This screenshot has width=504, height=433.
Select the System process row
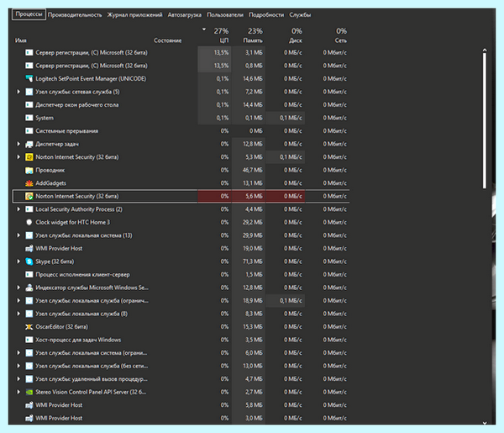[181, 118]
